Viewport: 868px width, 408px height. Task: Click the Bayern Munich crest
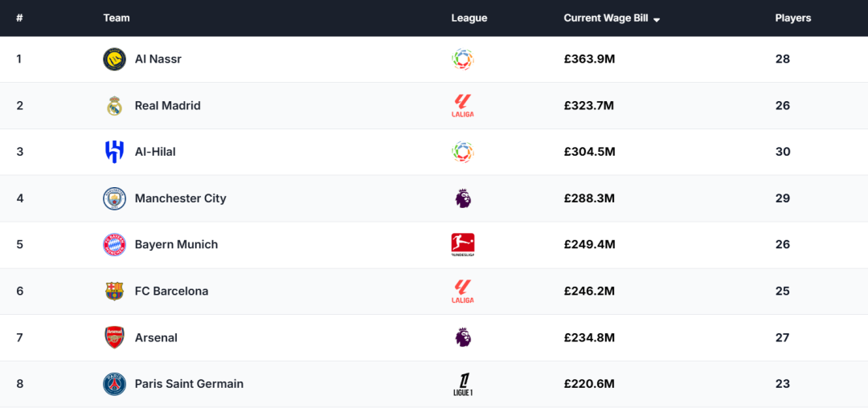pyautogui.click(x=115, y=244)
